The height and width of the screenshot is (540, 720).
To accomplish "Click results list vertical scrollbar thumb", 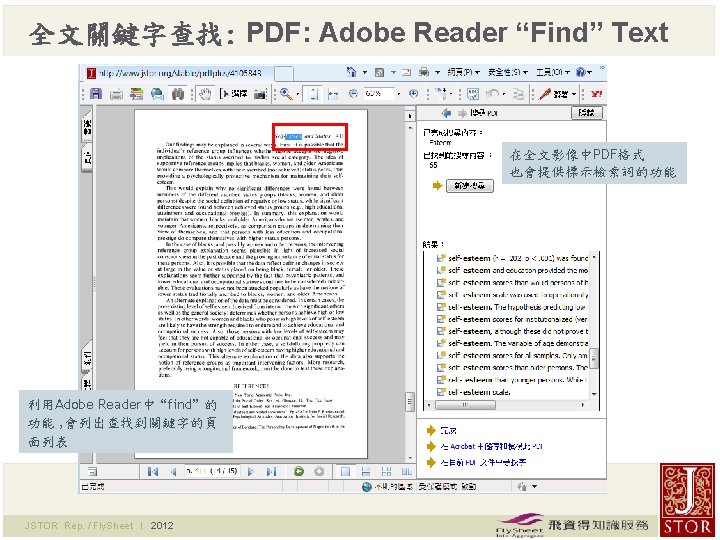I will 594,358.
